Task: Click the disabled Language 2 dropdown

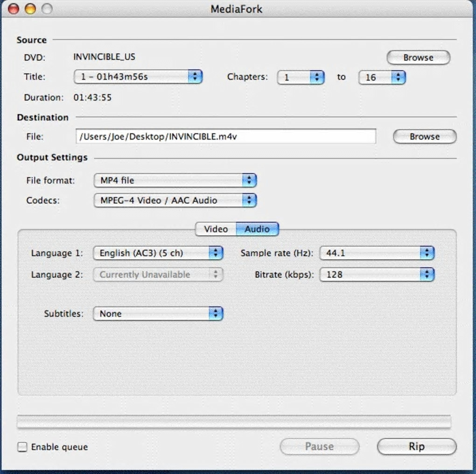Action: click(x=158, y=275)
